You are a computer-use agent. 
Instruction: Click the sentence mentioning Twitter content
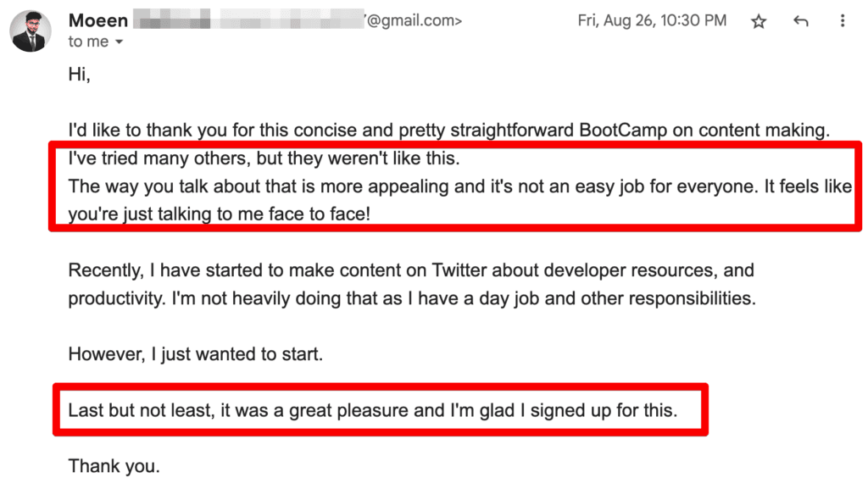point(411,270)
